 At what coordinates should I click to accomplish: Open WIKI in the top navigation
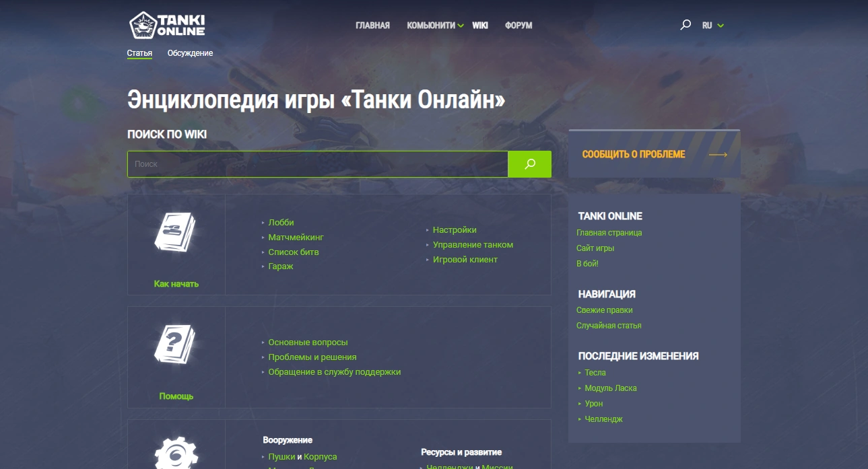pos(480,26)
